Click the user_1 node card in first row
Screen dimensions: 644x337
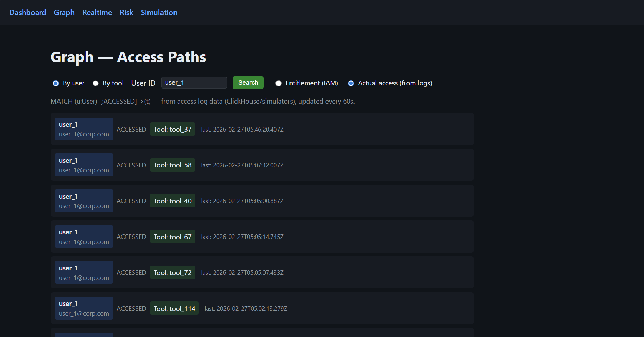pyautogui.click(x=84, y=129)
